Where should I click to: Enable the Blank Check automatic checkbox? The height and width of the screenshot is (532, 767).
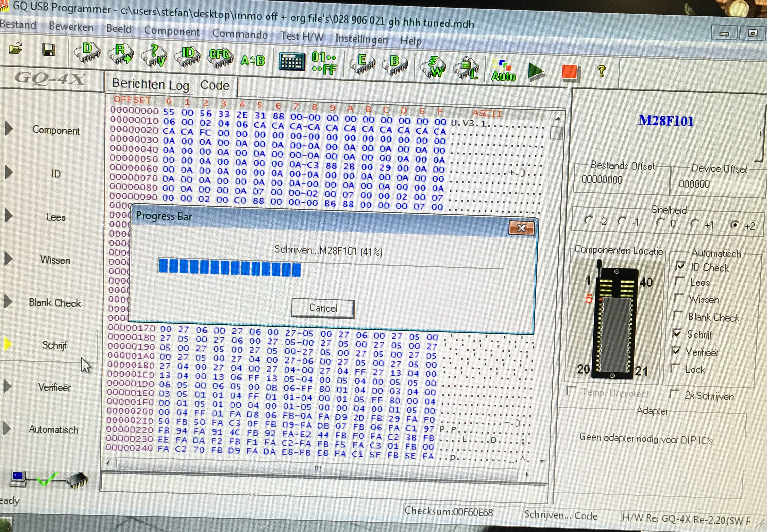coord(678,315)
